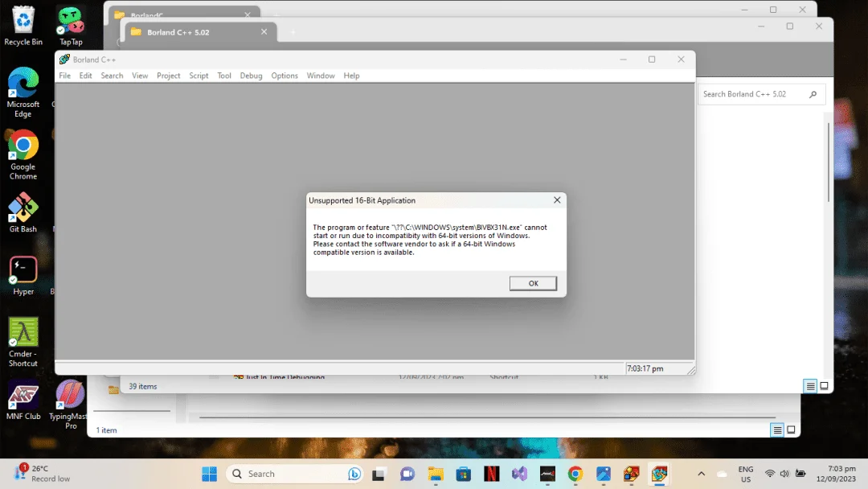Screen dimensions: 868x489
Task: Open Visual Studio from taskbar
Action: point(519,474)
